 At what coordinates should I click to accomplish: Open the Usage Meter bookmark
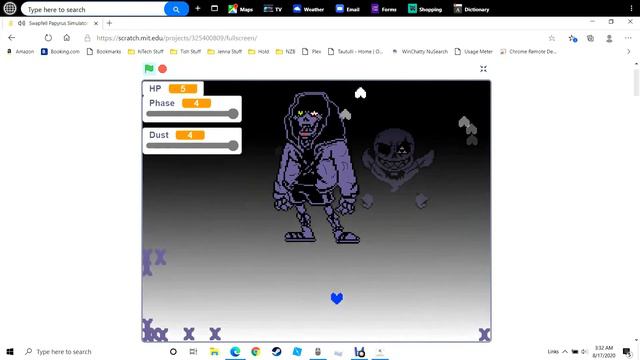coord(473,51)
